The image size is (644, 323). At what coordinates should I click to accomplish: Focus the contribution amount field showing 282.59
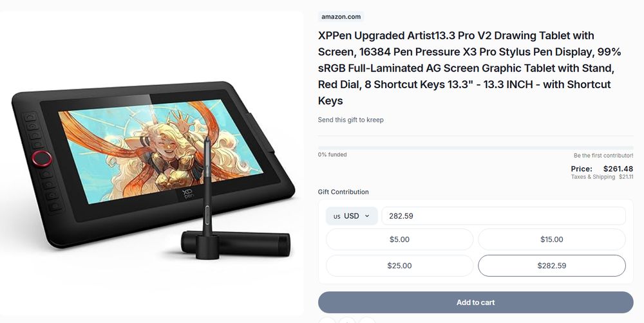(504, 216)
